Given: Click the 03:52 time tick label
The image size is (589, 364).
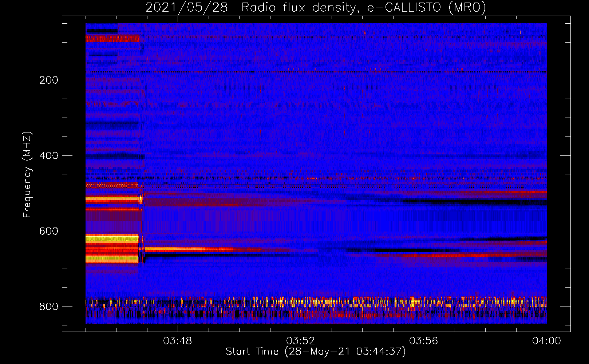Looking at the screenshot, I should (x=301, y=341).
